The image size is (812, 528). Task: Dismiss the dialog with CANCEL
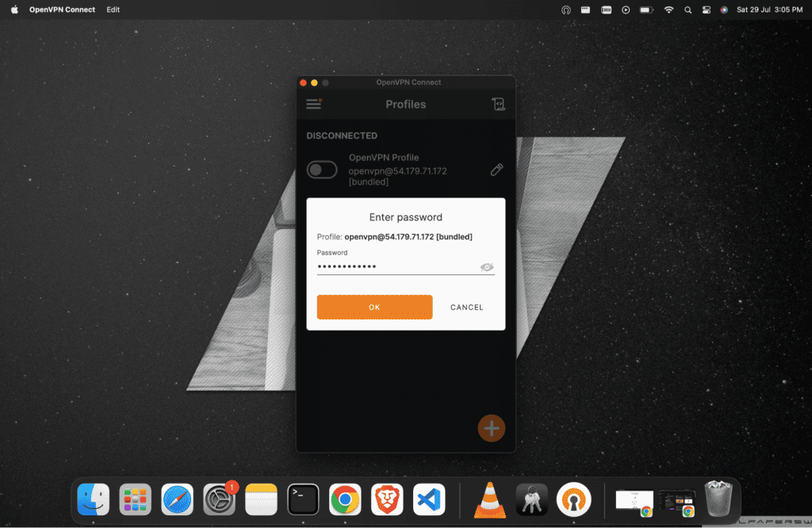click(x=466, y=307)
